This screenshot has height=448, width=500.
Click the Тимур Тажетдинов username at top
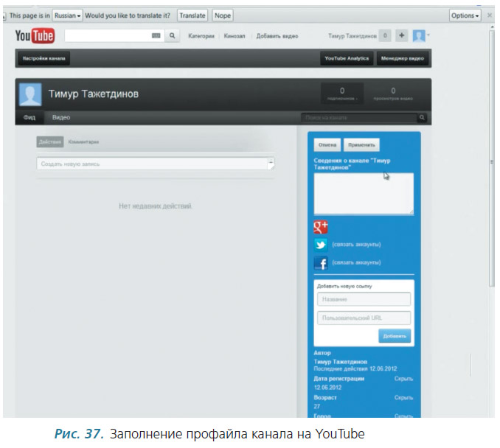[x=353, y=36]
